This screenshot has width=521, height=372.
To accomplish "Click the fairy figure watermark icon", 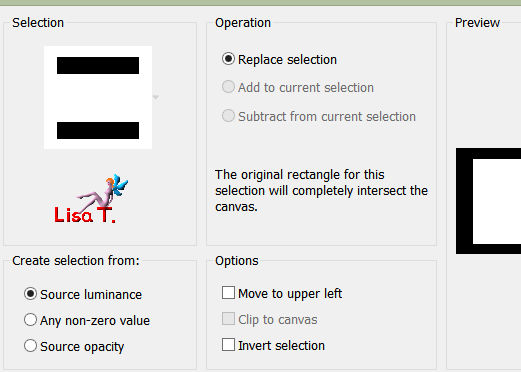I will pyautogui.click(x=103, y=191).
